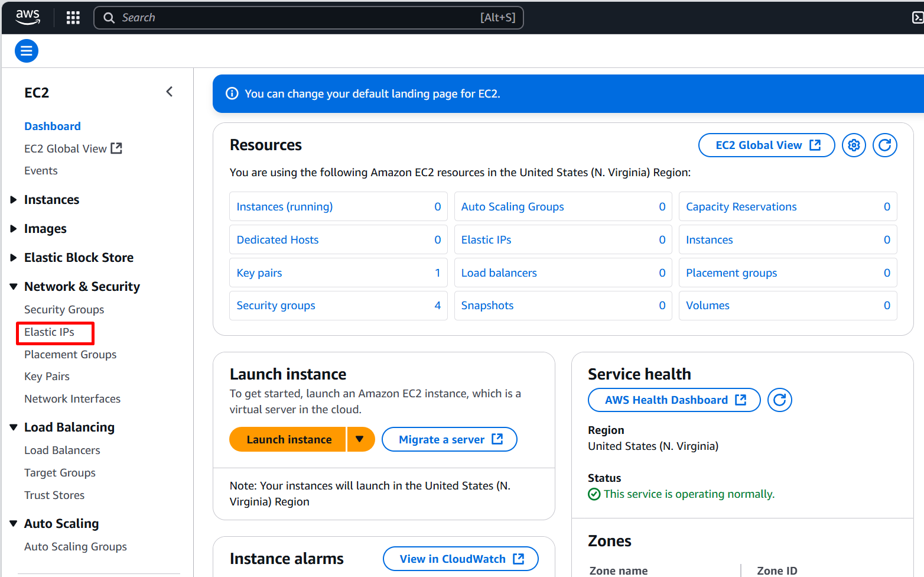Open Instances resource tile link
Screen dimensions: 924x577
point(710,239)
